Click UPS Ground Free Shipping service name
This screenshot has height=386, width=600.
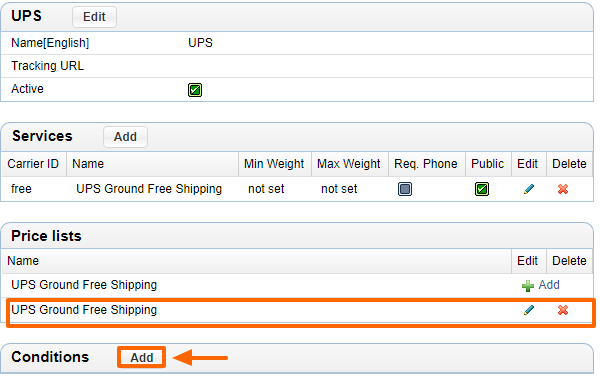(x=149, y=189)
